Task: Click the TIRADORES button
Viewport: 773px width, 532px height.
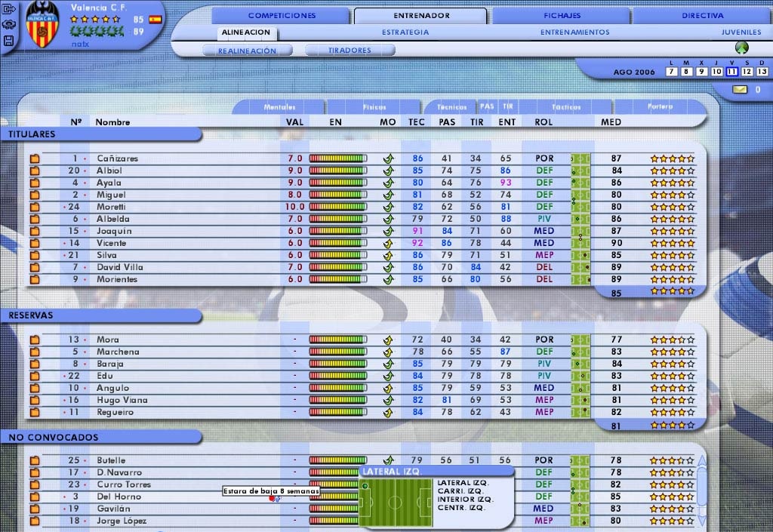Action: click(350, 51)
